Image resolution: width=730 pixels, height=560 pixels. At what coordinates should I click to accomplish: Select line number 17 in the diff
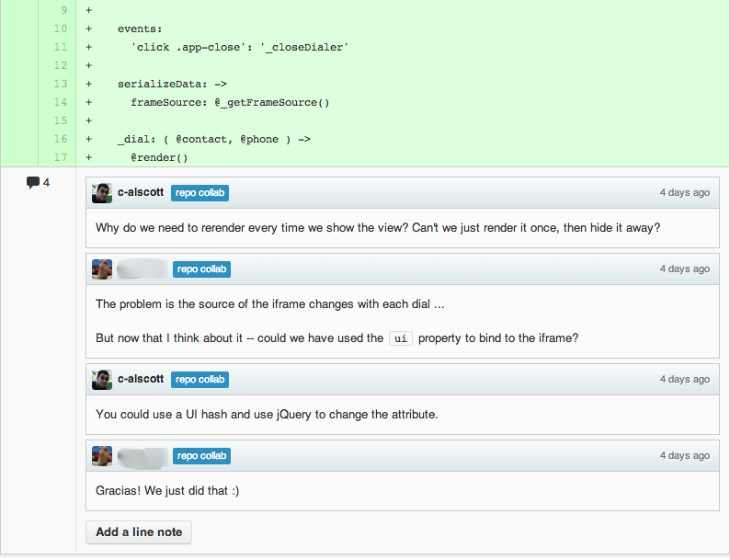tap(61, 157)
